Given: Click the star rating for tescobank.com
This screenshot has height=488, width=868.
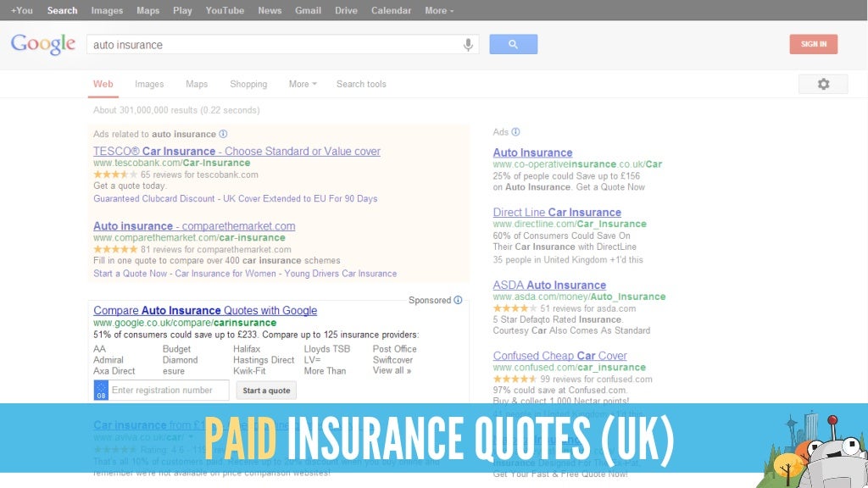Looking at the screenshot, I should [115, 175].
